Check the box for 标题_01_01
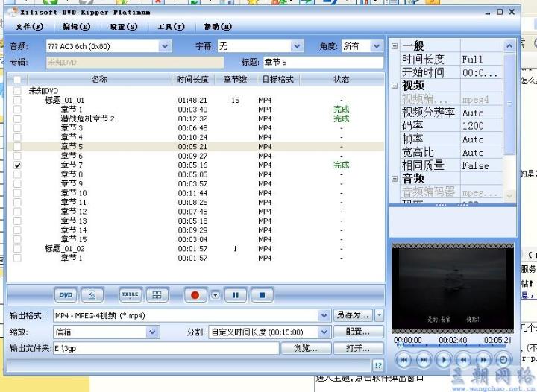 [x=17, y=100]
